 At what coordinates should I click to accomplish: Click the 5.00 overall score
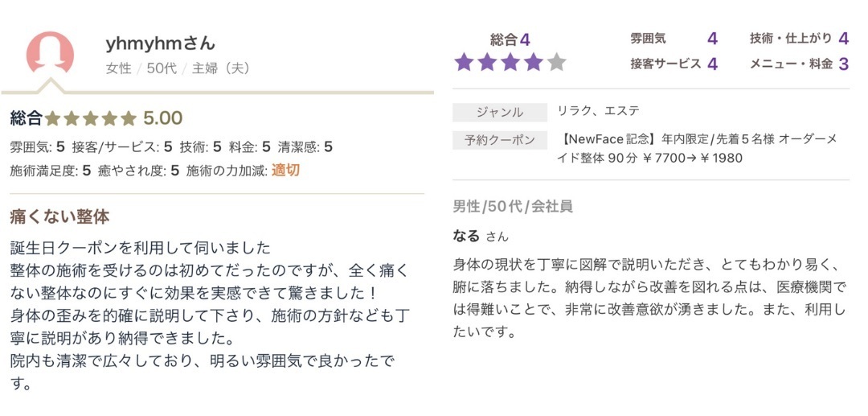coord(162,118)
